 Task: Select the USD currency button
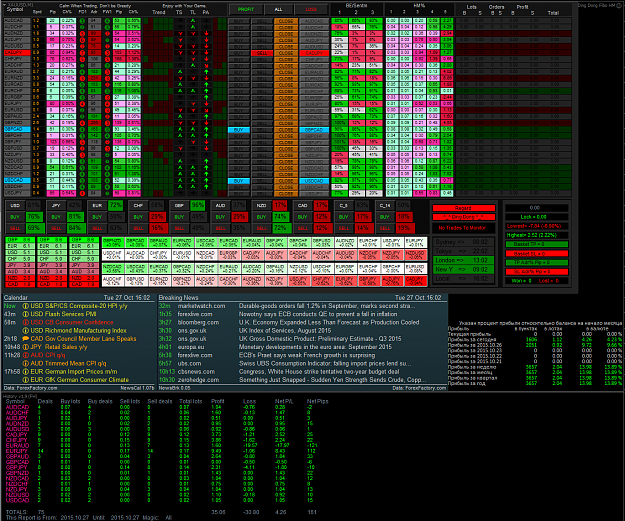pos(15,206)
